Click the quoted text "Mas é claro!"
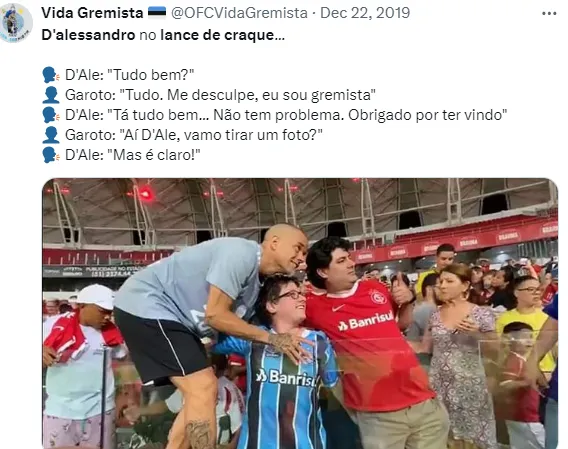The height and width of the screenshot is (449, 568). (x=154, y=155)
